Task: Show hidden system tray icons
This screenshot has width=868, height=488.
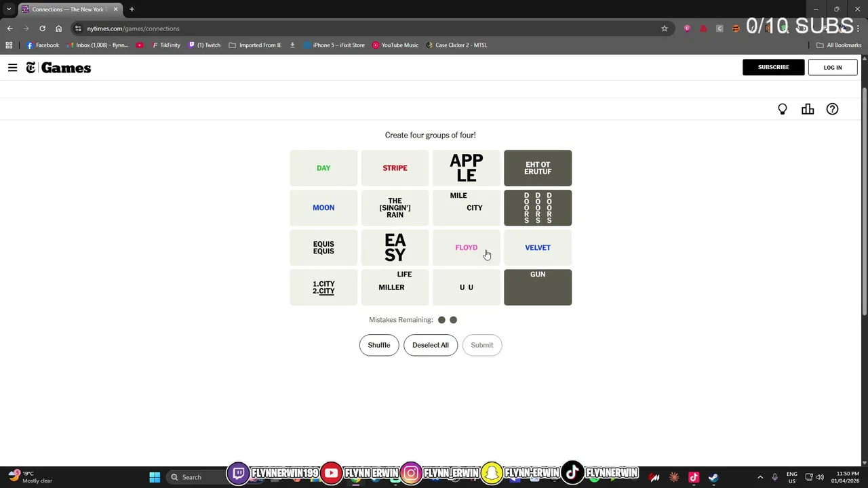Action: click(x=760, y=477)
